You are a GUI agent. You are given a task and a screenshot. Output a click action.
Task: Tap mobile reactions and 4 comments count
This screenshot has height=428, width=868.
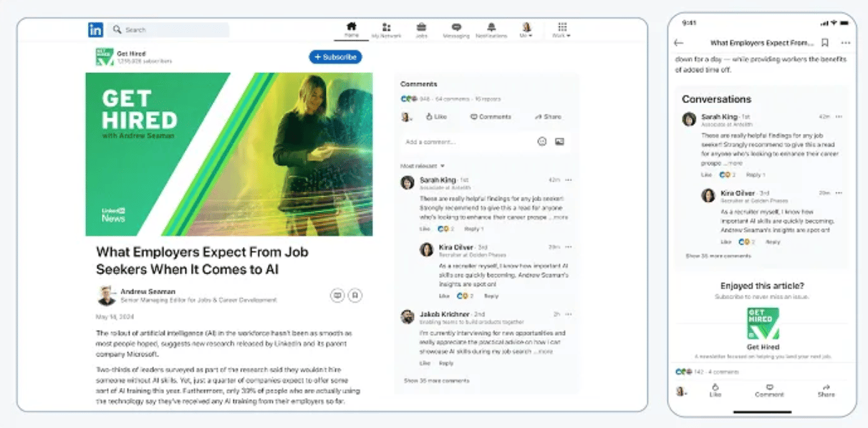708,372
